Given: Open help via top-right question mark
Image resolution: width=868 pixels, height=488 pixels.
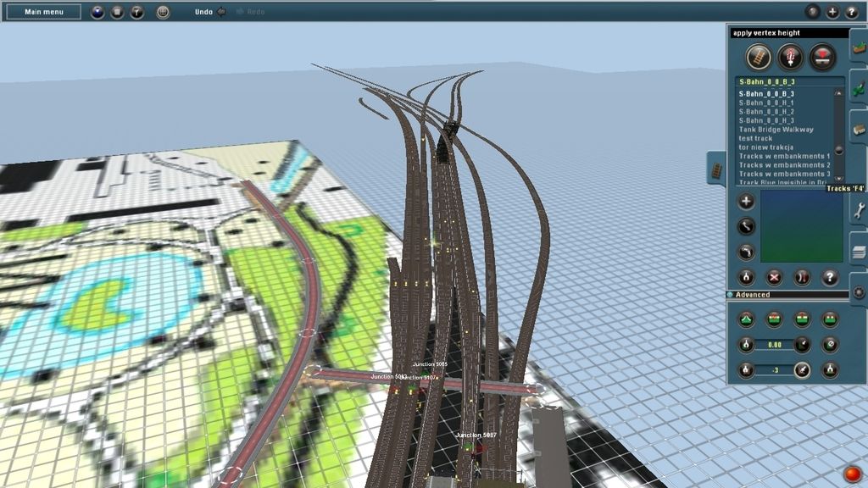Looking at the screenshot, I should [851, 12].
